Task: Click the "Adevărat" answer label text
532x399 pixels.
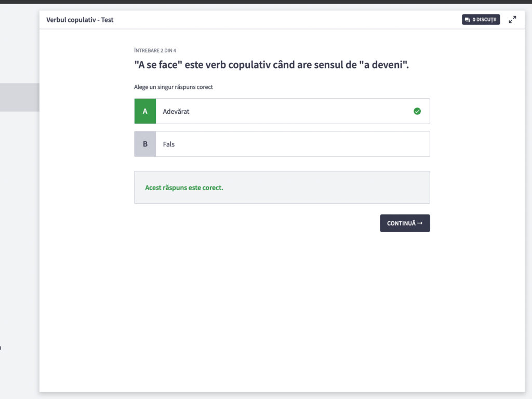Action: coord(176,111)
